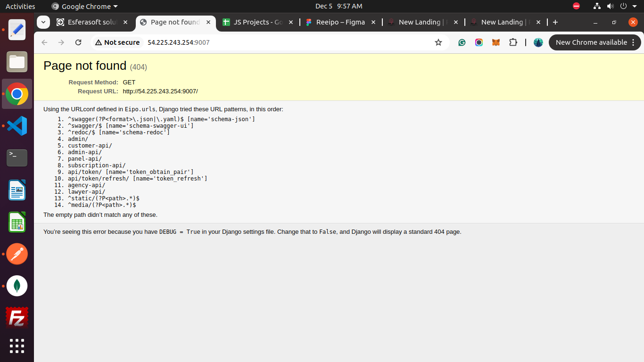Click the MetaMask fox extension icon
This screenshot has width=644, height=362.
pos(496,42)
